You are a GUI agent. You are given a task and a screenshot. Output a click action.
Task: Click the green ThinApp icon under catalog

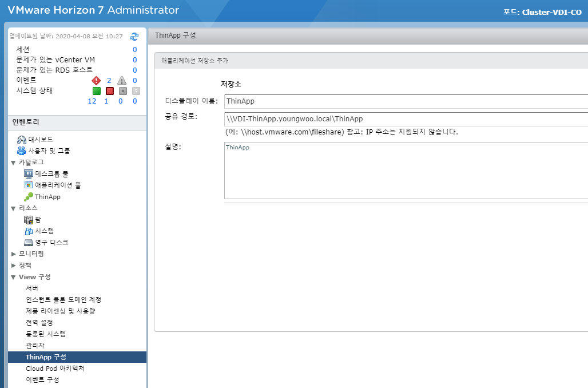pos(29,197)
